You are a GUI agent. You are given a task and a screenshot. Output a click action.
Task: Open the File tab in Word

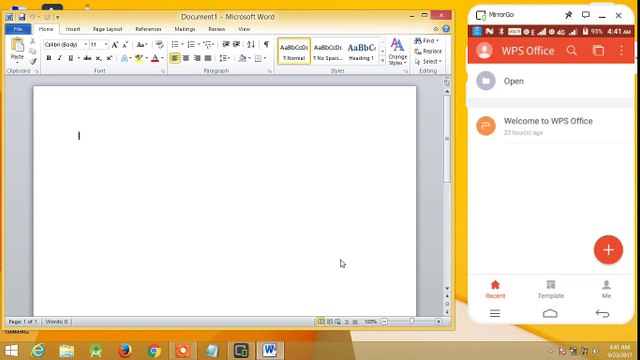pyautogui.click(x=18, y=29)
